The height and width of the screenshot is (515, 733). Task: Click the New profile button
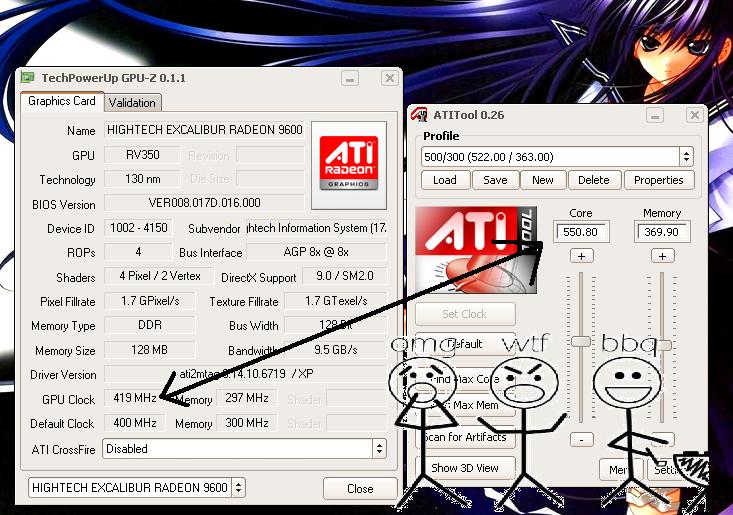(x=542, y=180)
